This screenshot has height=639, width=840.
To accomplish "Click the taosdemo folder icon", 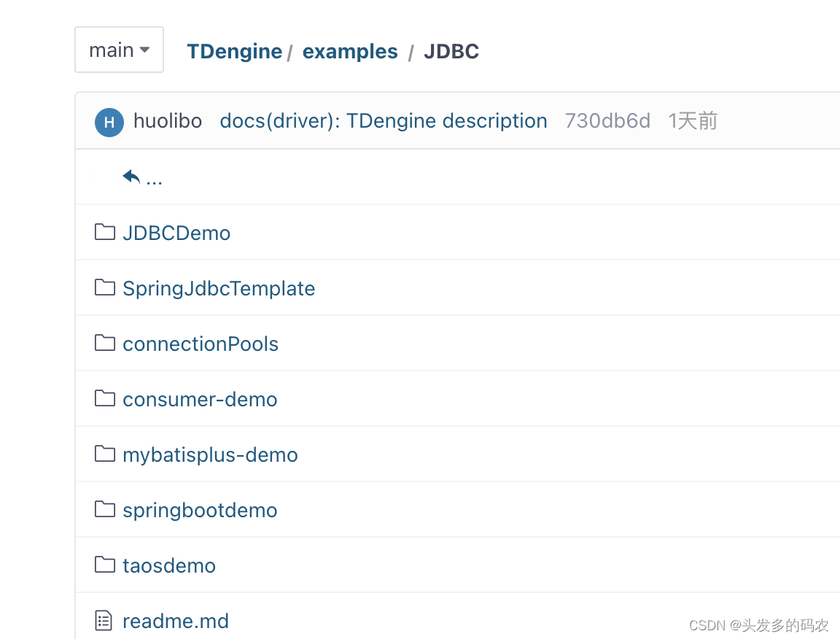I will (x=104, y=565).
